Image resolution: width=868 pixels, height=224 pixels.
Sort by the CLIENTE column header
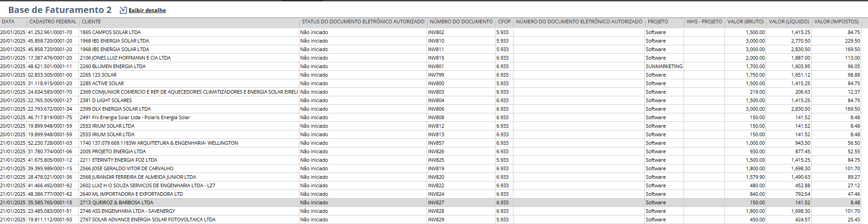(x=91, y=22)
